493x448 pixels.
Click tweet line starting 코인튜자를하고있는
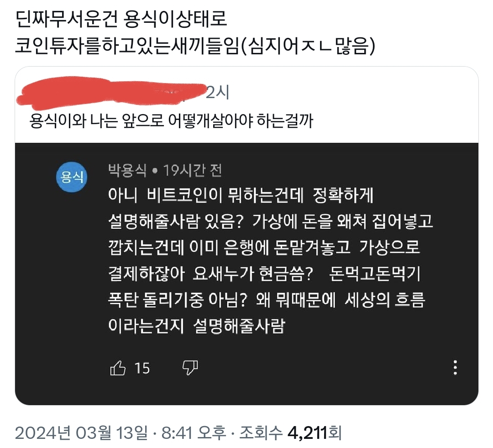[195, 46]
